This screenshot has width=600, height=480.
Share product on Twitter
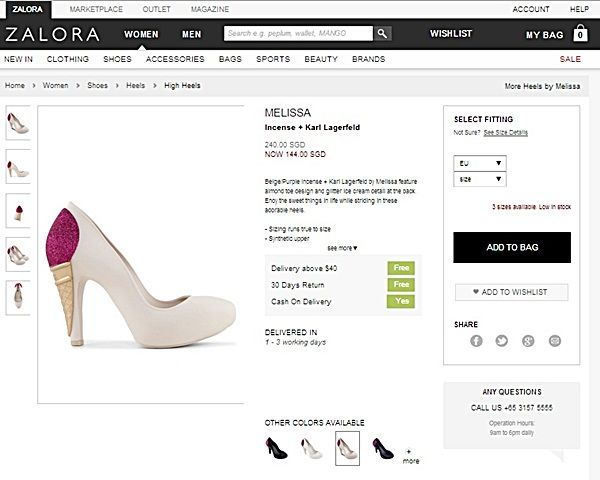(502, 341)
